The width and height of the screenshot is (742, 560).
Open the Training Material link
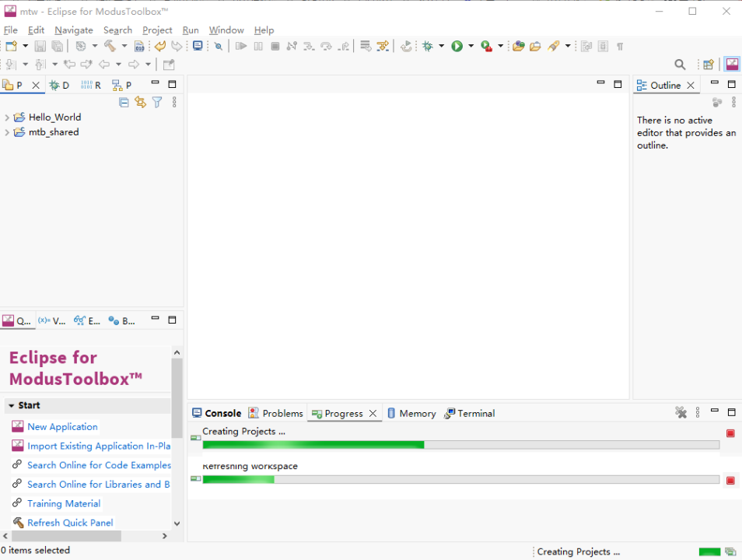(64, 503)
